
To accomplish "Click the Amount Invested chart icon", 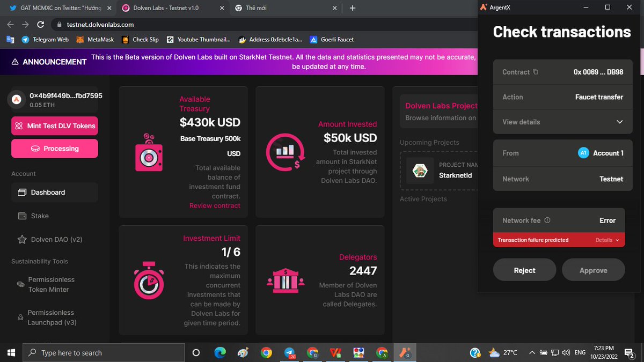I will click(x=286, y=152).
